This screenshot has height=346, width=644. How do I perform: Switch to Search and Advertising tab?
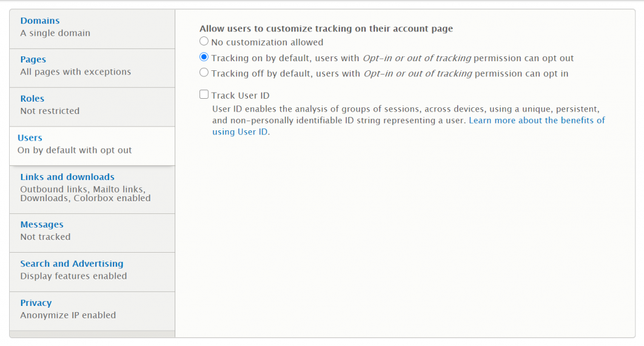(x=72, y=264)
